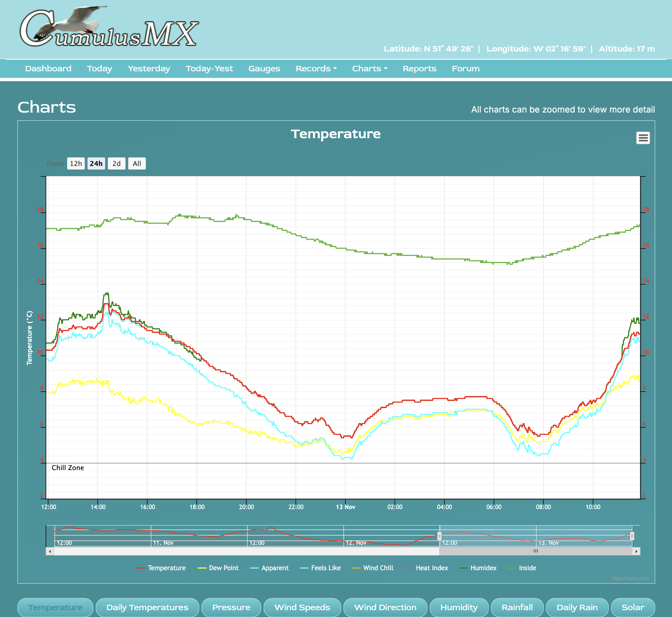Select the 2d zoom button
Image resolution: width=672 pixels, height=617 pixels.
pos(116,163)
